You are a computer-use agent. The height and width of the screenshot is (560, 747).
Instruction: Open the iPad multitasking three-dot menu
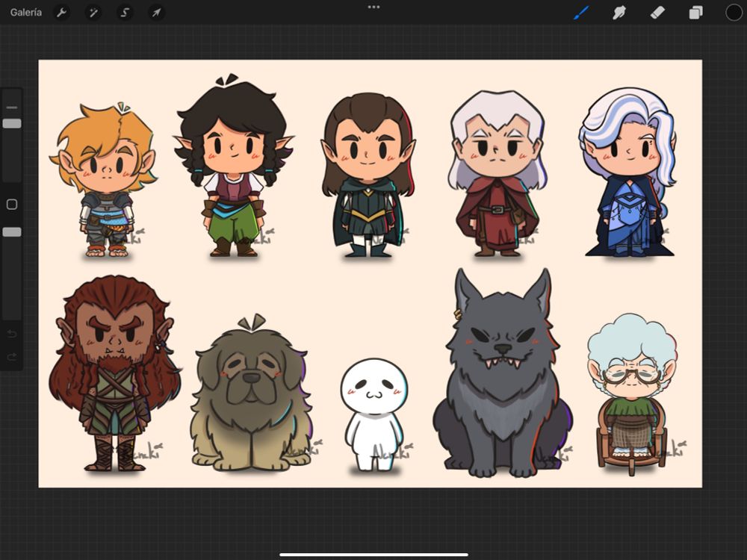pyautogui.click(x=373, y=7)
